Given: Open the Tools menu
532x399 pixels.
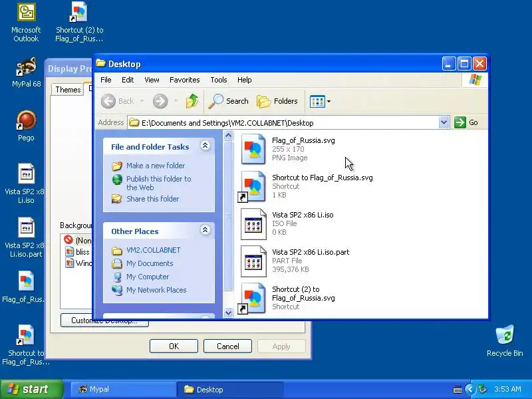Looking at the screenshot, I should tap(219, 80).
